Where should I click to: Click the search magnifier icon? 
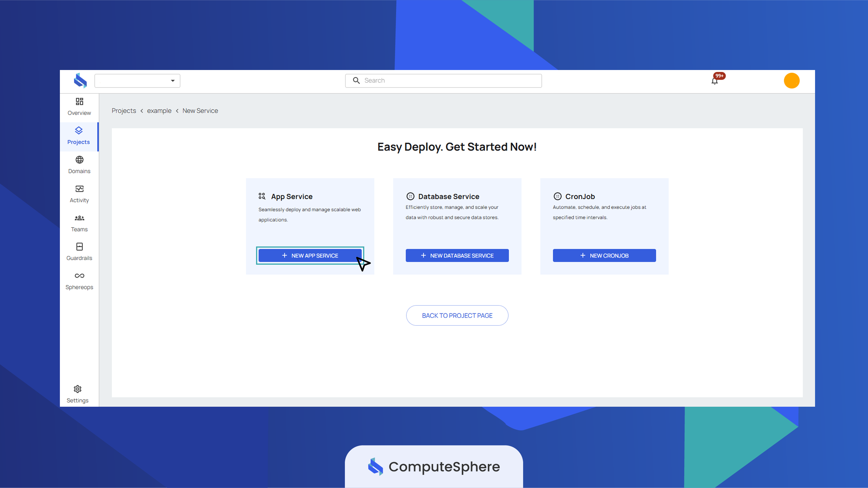pos(356,80)
